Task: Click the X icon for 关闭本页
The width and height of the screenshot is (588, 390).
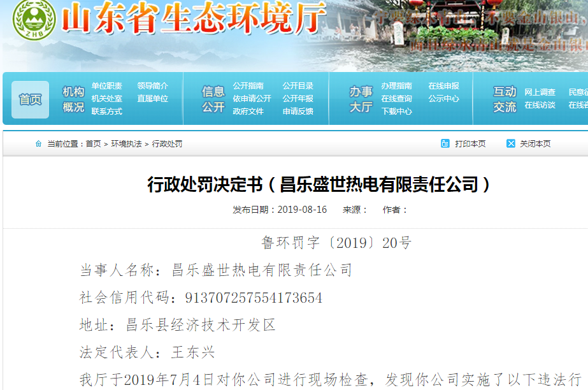Action: pos(511,143)
